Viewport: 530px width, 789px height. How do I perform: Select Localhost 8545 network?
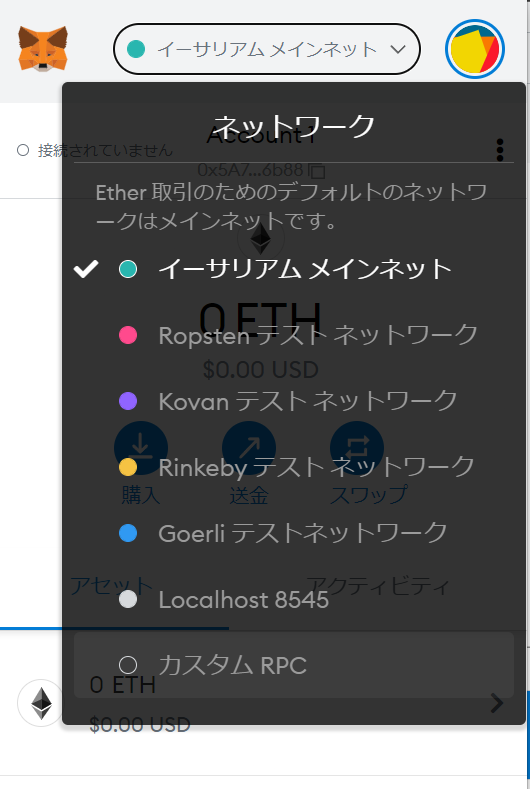point(294,599)
